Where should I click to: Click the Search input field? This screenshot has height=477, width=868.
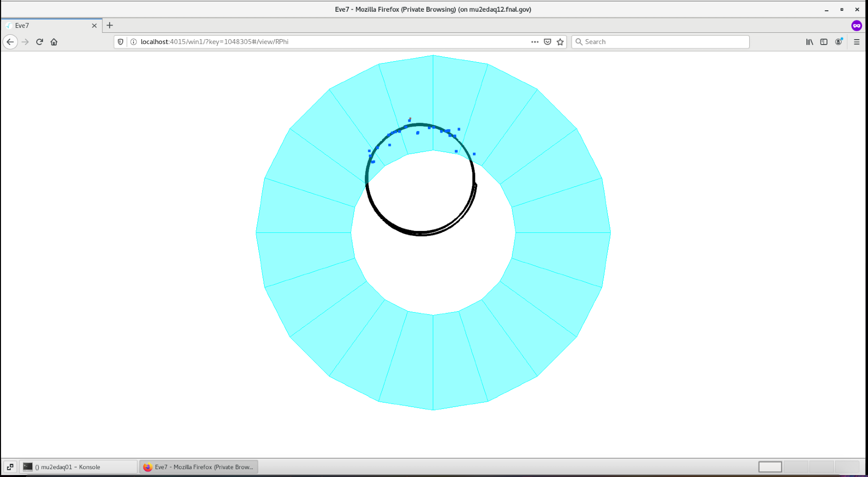660,42
